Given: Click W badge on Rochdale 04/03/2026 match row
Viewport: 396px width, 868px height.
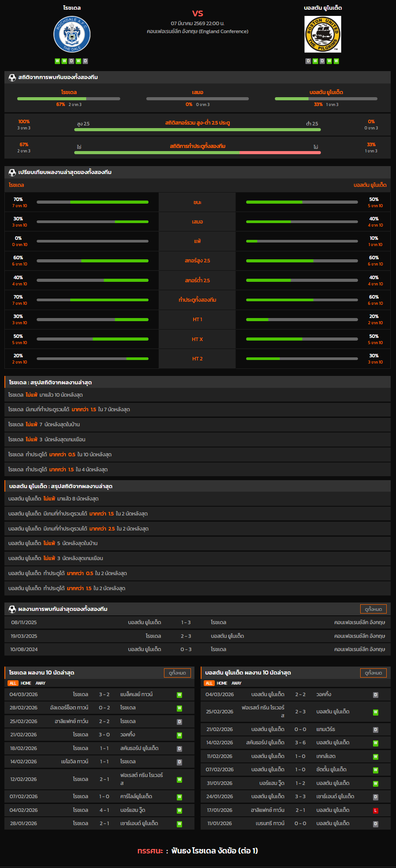Looking at the screenshot, I should click(x=179, y=695).
